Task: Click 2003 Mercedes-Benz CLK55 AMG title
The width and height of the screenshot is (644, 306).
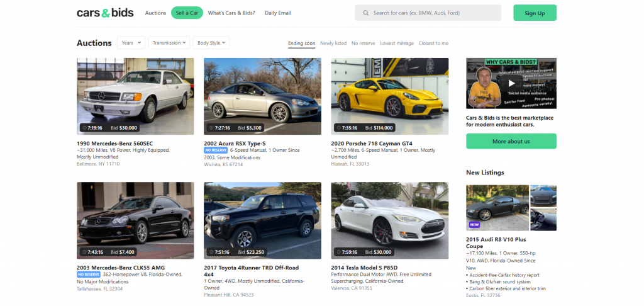Action: click(x=121, y=268)
